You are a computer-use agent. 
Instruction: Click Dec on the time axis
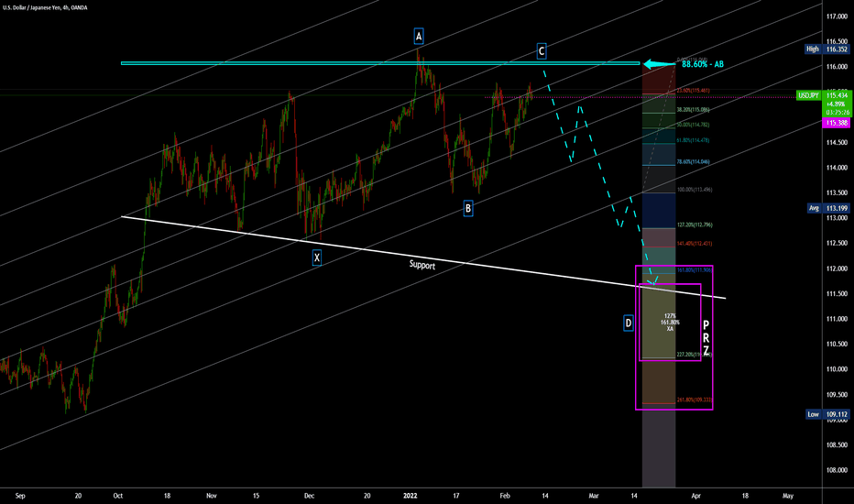[x=309, y=496]
